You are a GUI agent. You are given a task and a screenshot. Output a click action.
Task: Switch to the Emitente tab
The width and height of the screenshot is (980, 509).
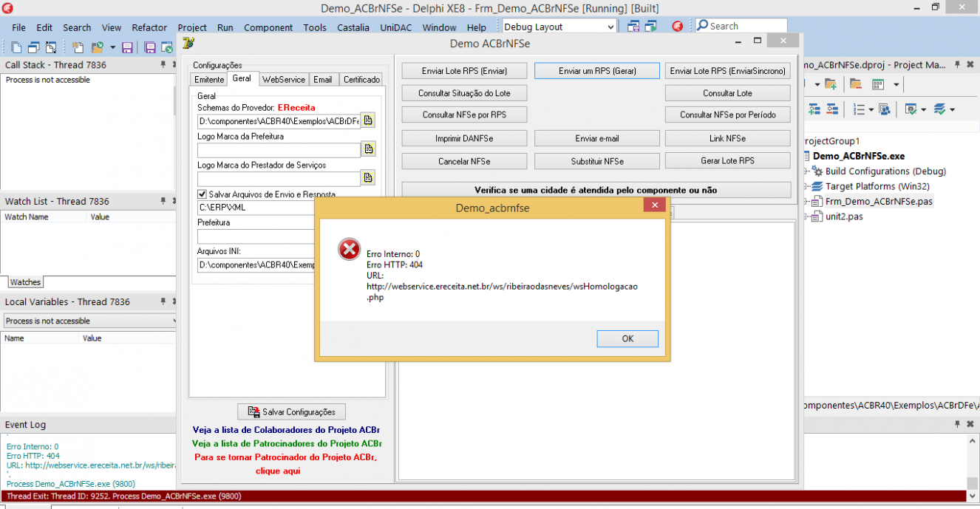coord(208,79)
